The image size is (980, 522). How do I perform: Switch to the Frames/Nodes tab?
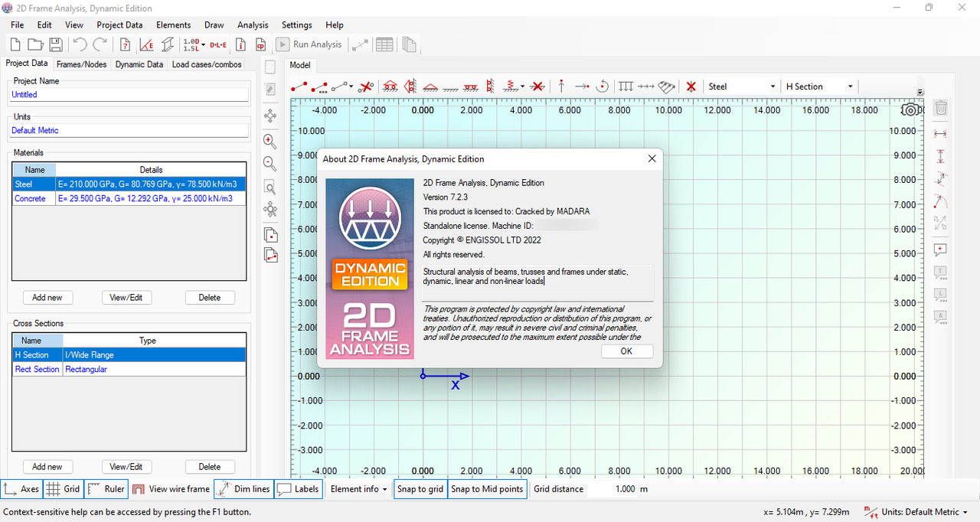click(81, 64)
